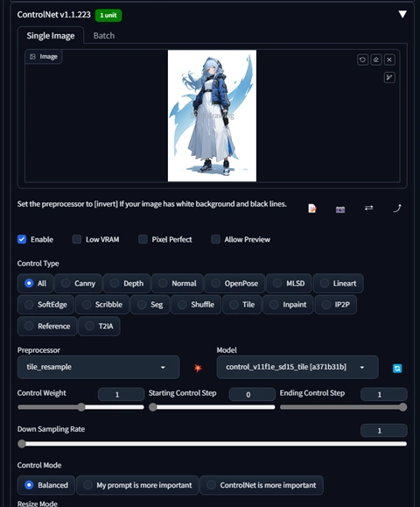Screen dimensions: 420x507
Task: Click the Starting Control Step value field
Action: click(x=252, y=394)
